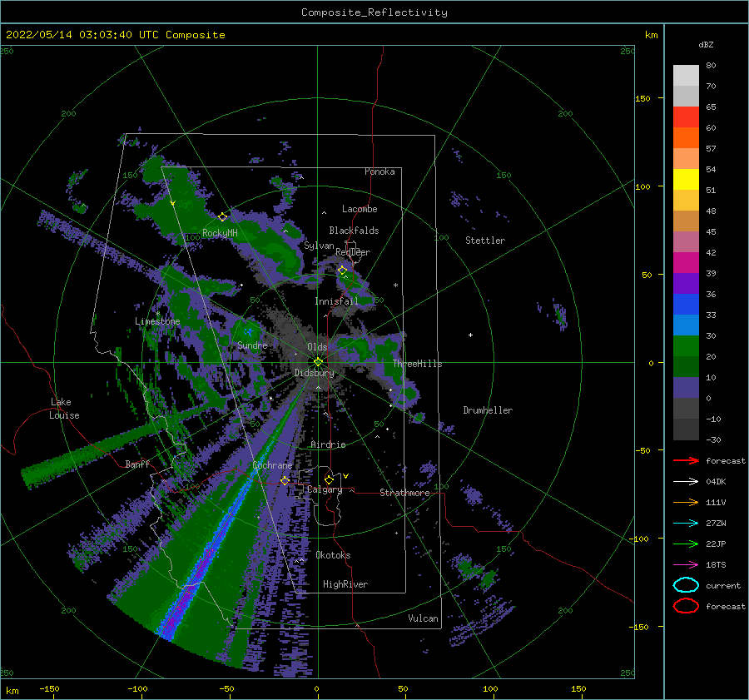749x700 pixels.
Task: Click the magenta 18TS arrow in legend
Action: click(x=686, y=565)
